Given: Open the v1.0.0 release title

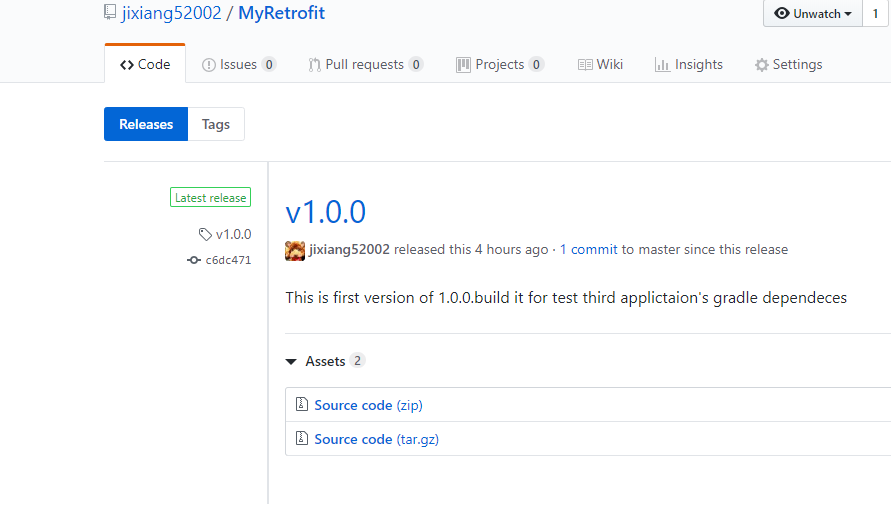Looking at the screenshot, I should (326, 212).
